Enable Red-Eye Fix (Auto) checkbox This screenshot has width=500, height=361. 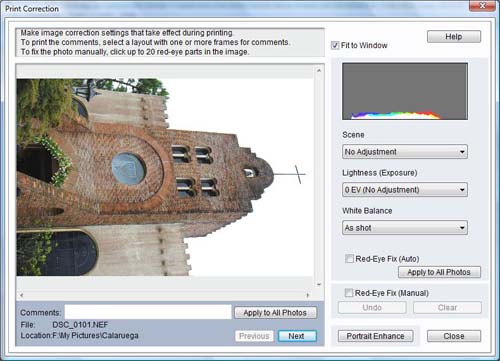(x=349, y=259)
